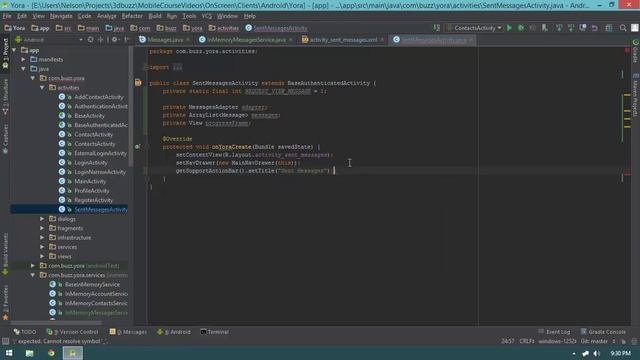The width and height of the screenshot is (640, 360).
Task: Click the class gutter icon beside SentMessagesActivity
Action: point(138,83)
